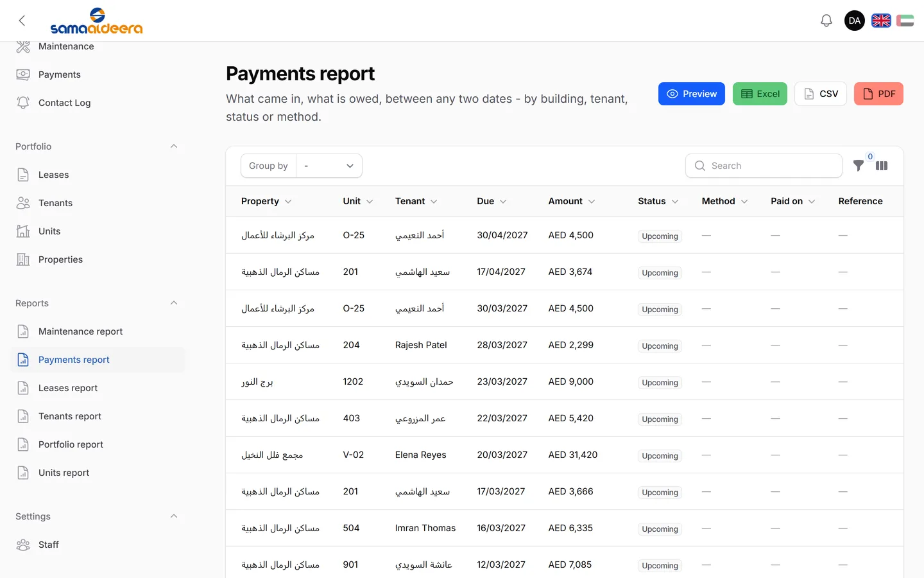Open the Amount column sort chevron
This screenshot has width=924, height=578.
[x=592, y=202]
